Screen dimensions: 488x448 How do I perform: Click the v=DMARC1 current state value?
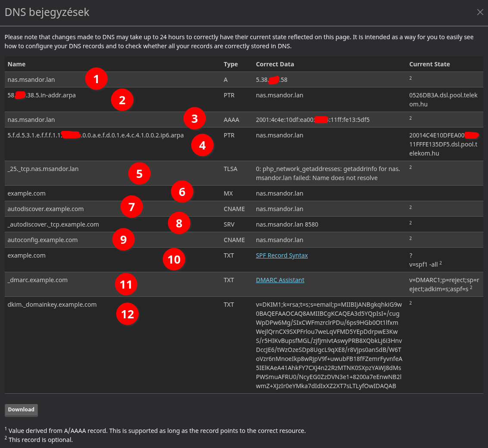(444, 284)
